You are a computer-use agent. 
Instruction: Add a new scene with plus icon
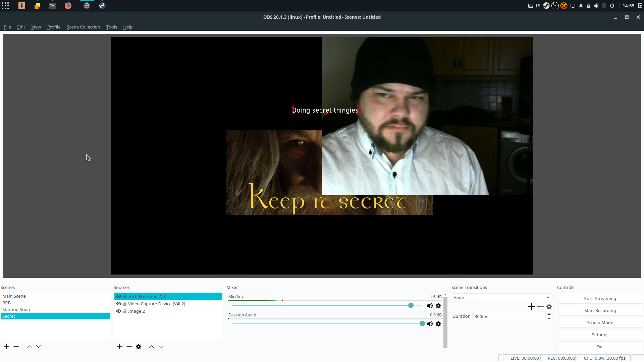click(x=7, y=347)
